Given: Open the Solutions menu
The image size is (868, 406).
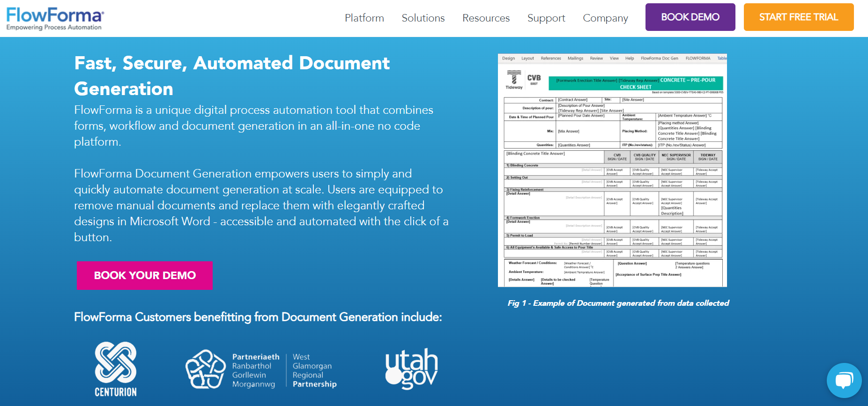Looking at the screenshot, I should (423, 18).
